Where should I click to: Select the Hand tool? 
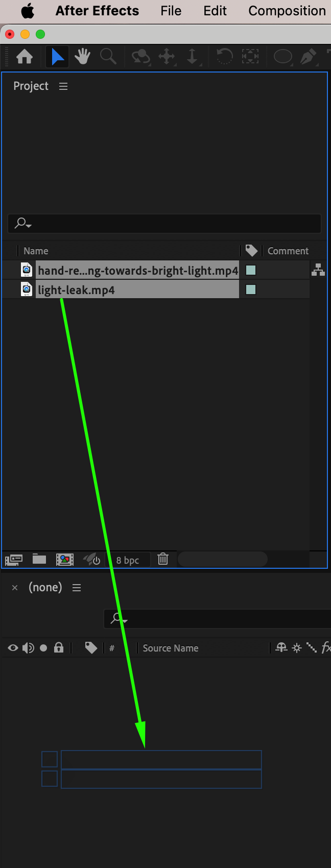82,56
